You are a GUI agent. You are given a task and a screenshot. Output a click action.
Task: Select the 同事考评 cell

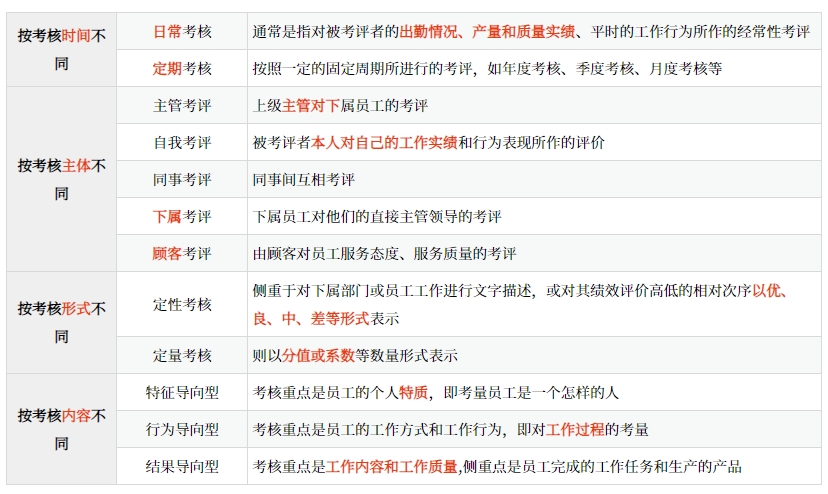coord(182,180)
